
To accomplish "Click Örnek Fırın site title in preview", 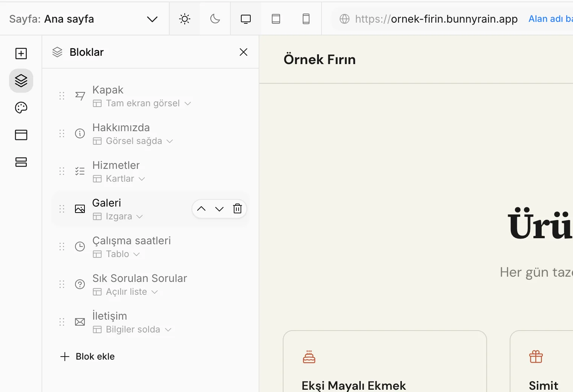I will pyautogui.click(x=320, y=60).
